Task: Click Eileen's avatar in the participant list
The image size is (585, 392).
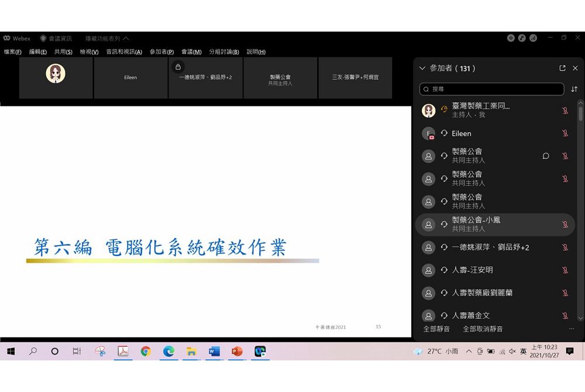Action: [x=428, y=133]
